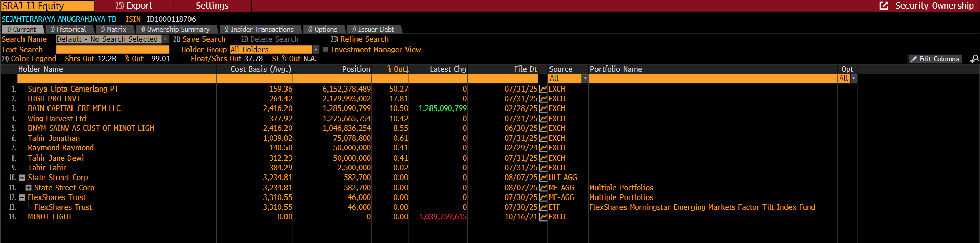The width and height of the screenshot is (980, 243).
Task: Open chart icon for Tahir Tahir row
Action: [543, 168]
